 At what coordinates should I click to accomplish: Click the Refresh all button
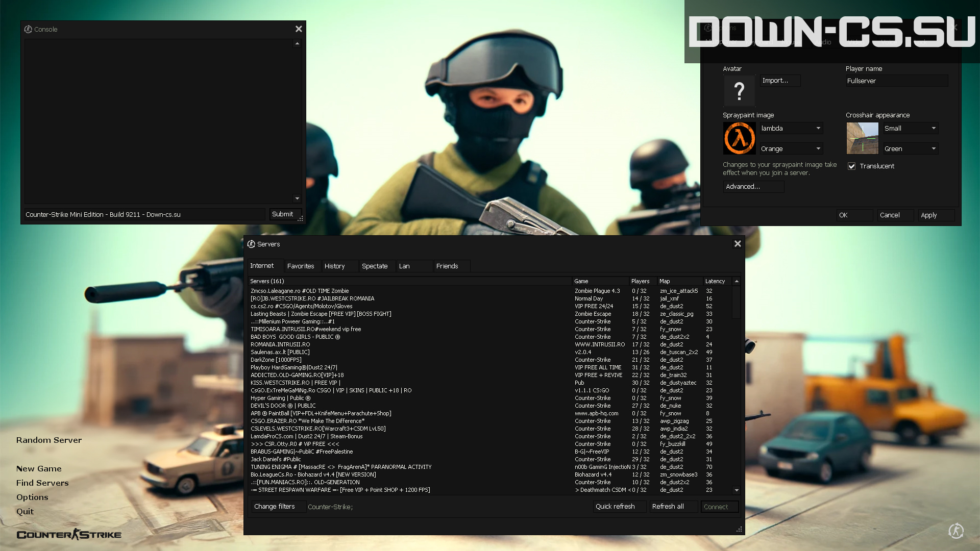click(x=673, y=507)
